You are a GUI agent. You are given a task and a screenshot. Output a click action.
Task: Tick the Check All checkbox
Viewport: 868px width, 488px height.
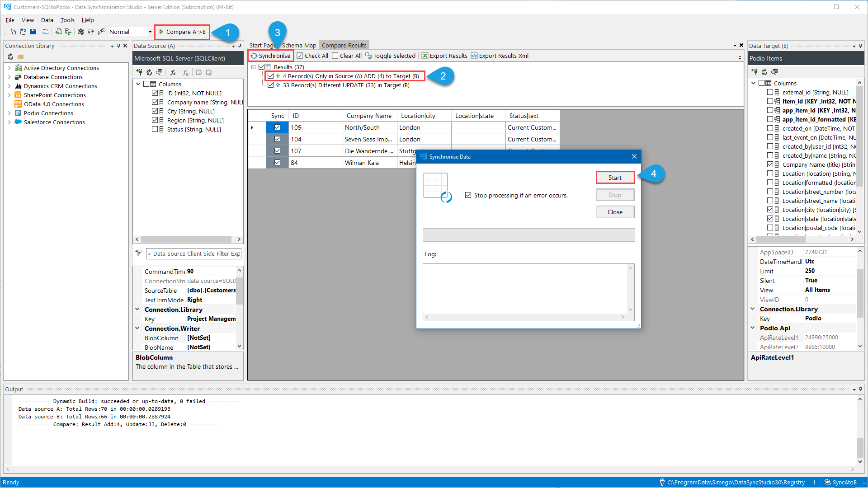coord(300,56)
